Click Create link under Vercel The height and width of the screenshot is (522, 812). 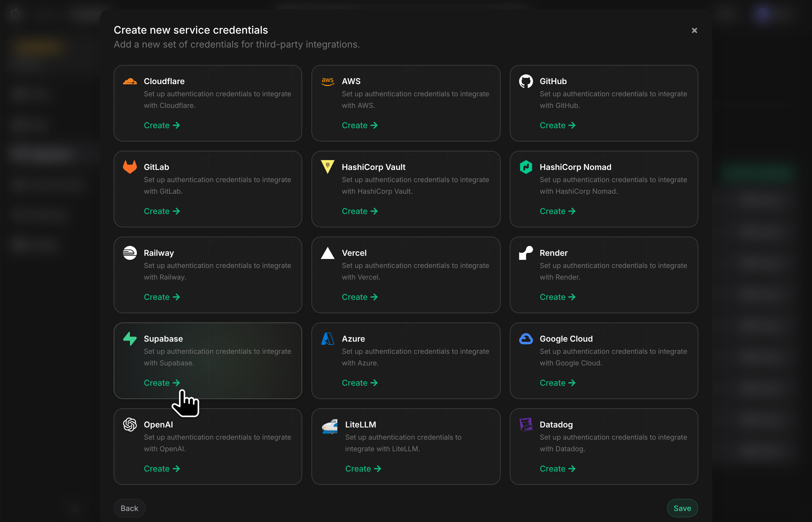tap(360, 297)
